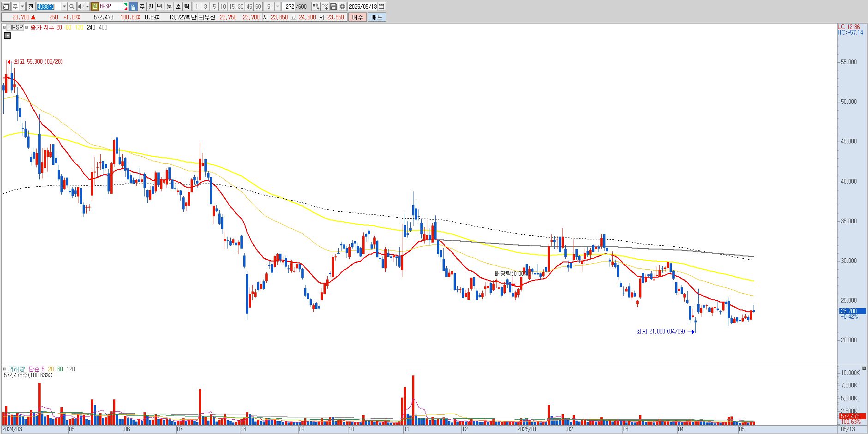Click the orange 60 moving-average legend
The height and width of the screenshot is (434, 868).
(x=68, y=27)
